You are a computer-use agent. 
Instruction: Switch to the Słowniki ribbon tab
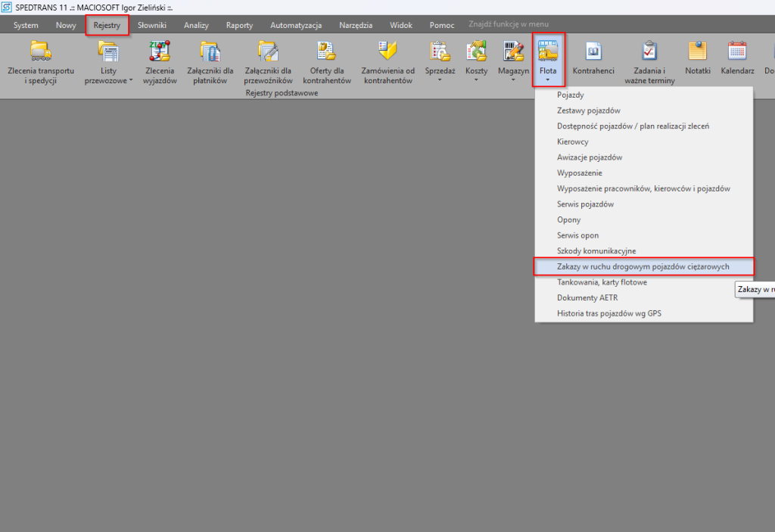pos(152,25)
